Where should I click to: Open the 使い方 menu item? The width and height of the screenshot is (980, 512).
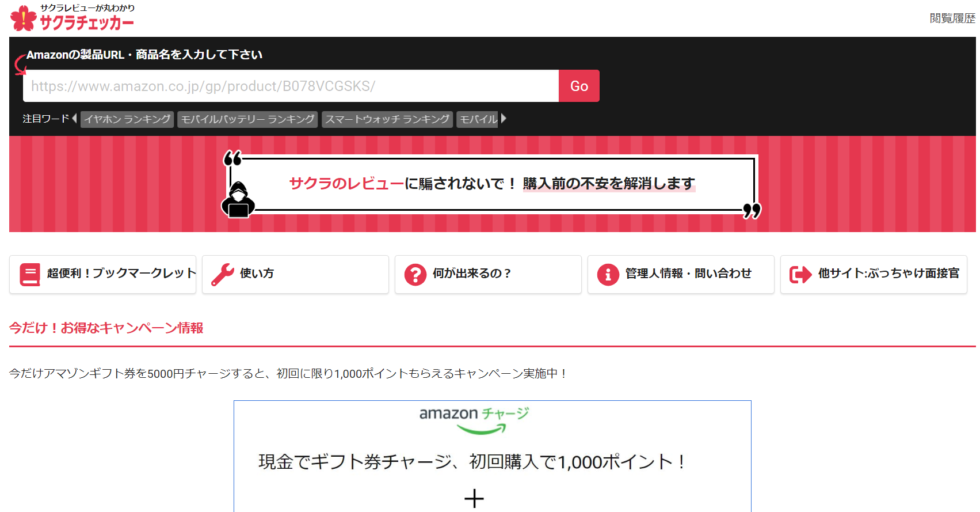pyautogui.click(x=296, y=275)
